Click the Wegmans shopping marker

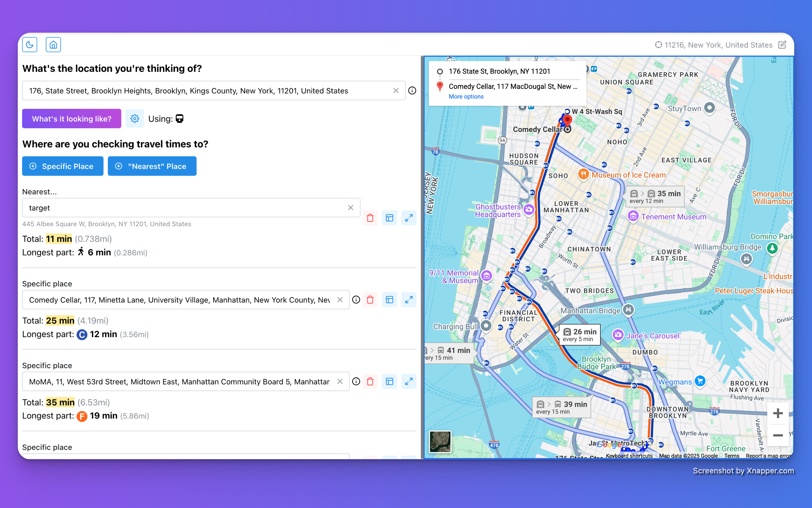(x=700, y=381)
